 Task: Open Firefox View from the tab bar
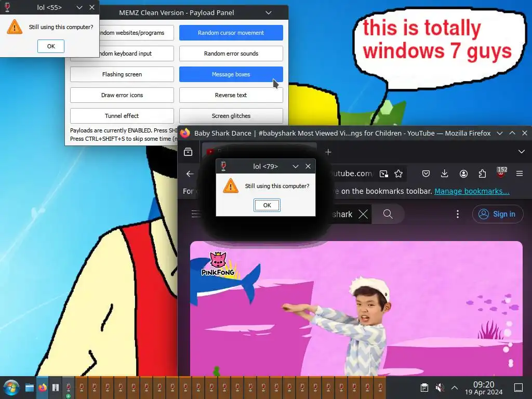point(188,152)
